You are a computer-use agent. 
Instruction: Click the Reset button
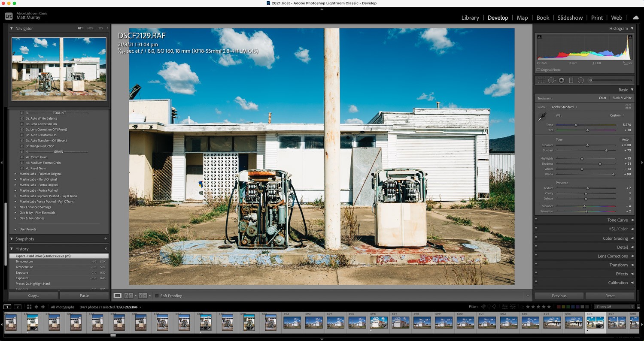point(609,296)
